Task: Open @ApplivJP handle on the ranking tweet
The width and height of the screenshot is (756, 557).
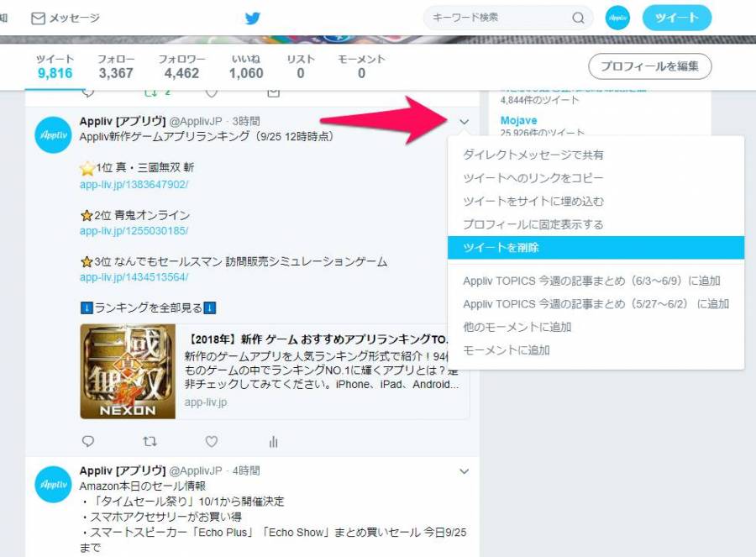Action: click(x=196, y=121)
